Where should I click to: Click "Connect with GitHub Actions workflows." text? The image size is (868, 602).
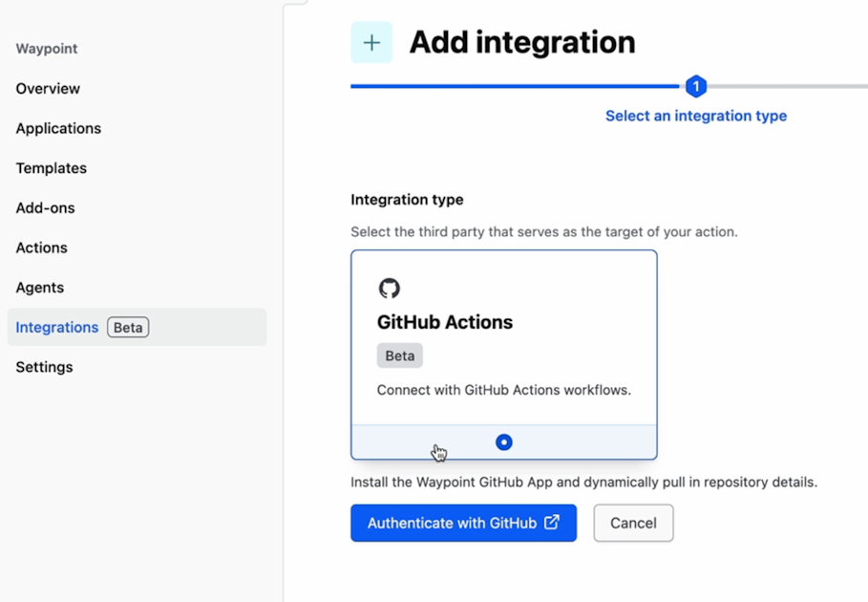pos(504,390)
